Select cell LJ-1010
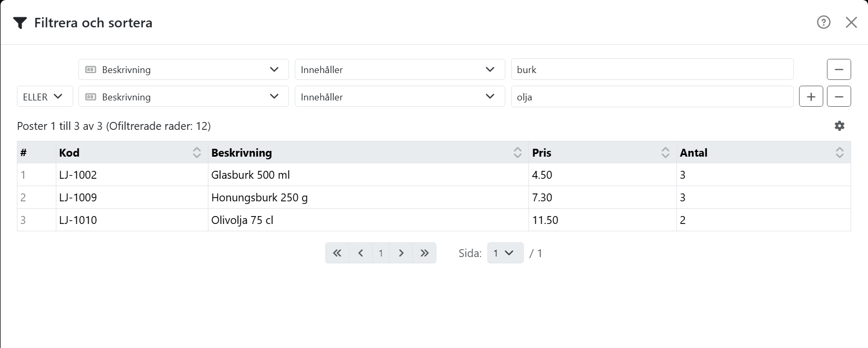Image resolution: width=868 pixels, height=348 pixels. [x=132, y=220]
